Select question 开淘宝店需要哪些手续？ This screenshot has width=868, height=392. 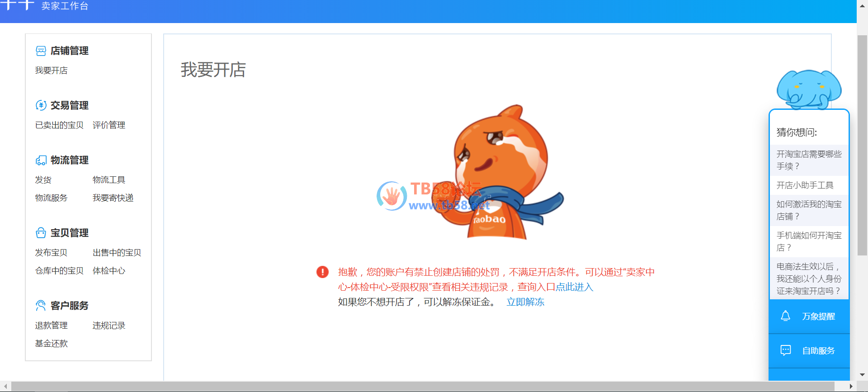click(809, 160)
